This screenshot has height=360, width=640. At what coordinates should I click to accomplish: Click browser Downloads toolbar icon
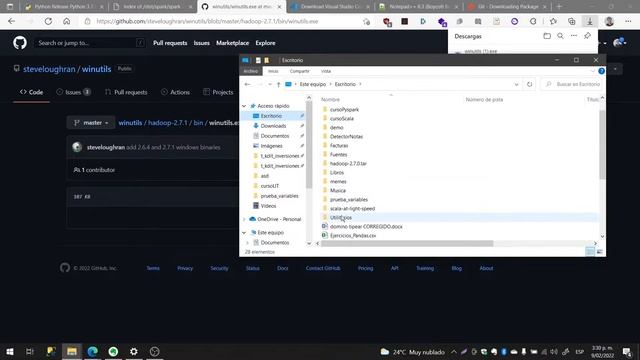[x=590, y=21]
